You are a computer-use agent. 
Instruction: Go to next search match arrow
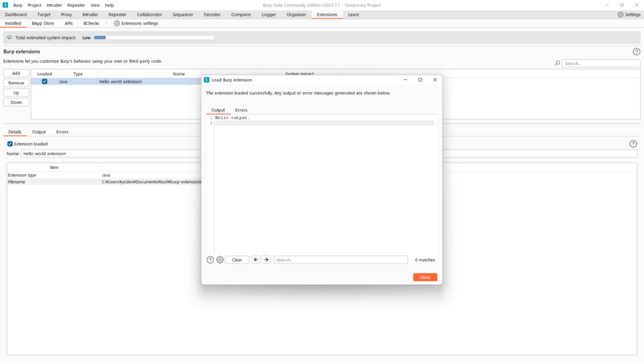[x=266, y=259]
